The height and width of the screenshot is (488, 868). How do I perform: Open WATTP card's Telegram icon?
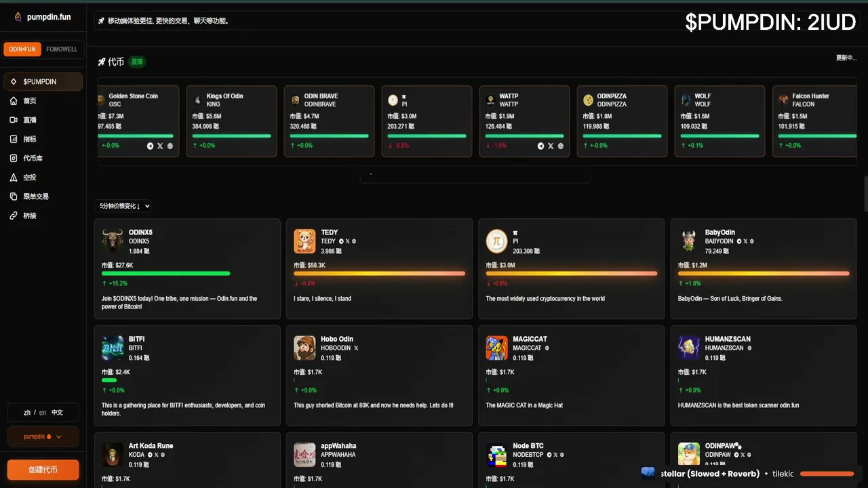540,146
